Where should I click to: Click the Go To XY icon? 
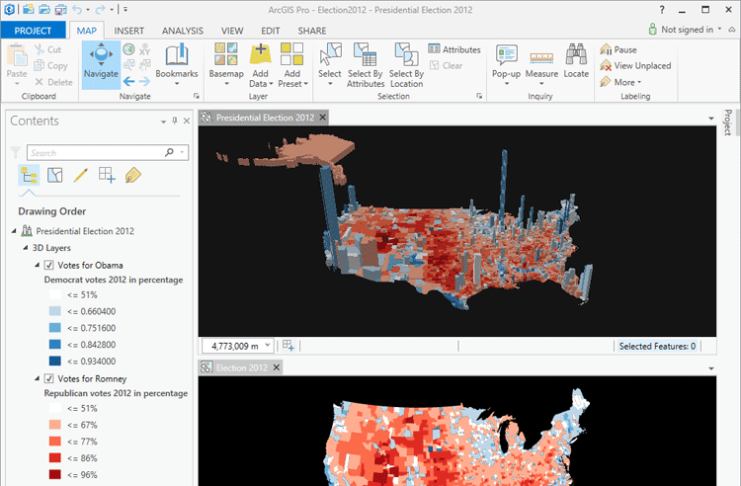145,49
